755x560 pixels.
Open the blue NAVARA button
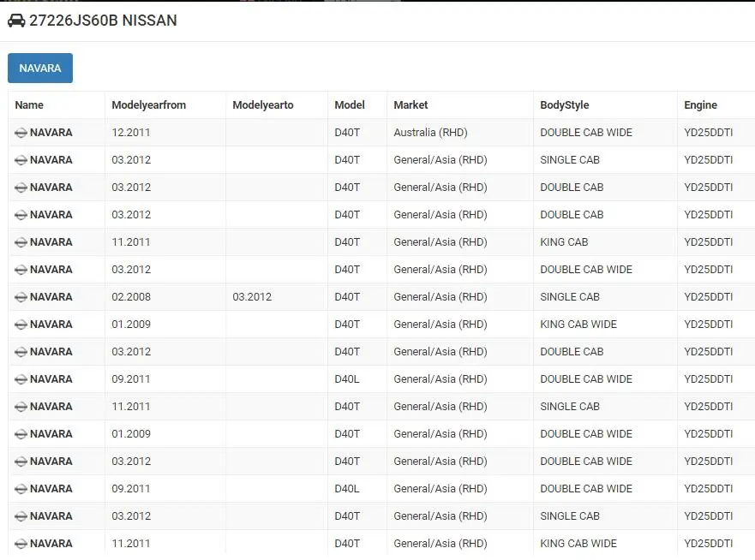pyautogui.click(x=40, y=68)
